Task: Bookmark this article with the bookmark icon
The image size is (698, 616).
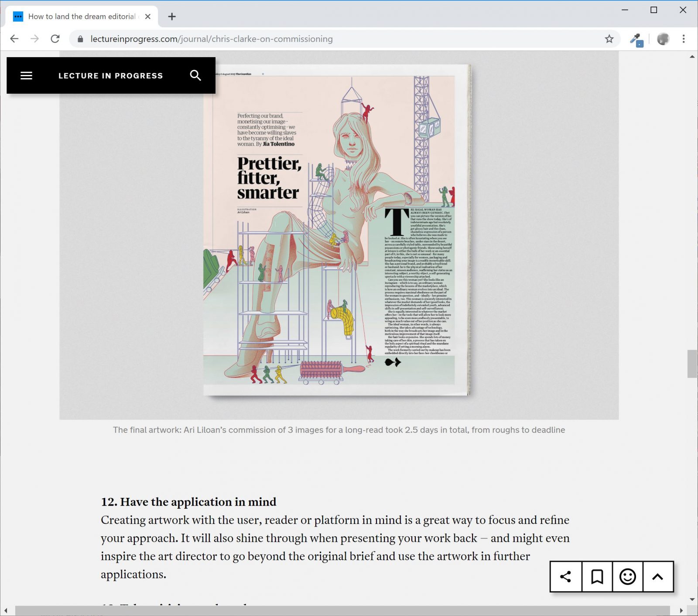Action: [597, 577]
